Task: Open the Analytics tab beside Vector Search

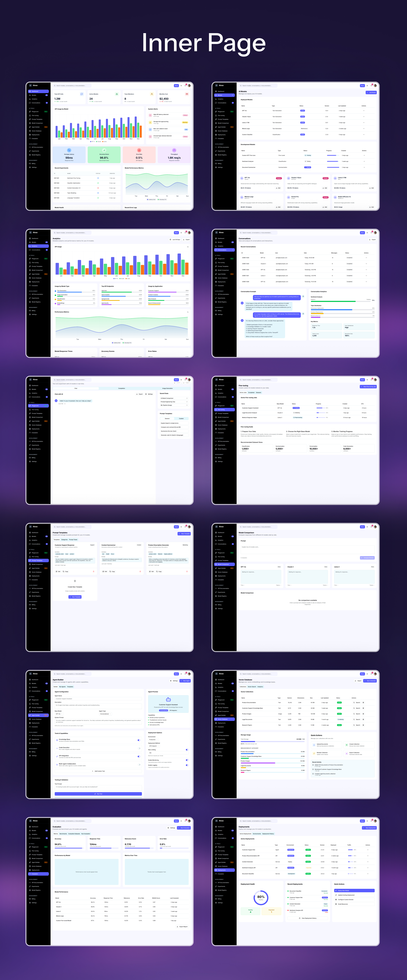Action: (x=260, y=687)
